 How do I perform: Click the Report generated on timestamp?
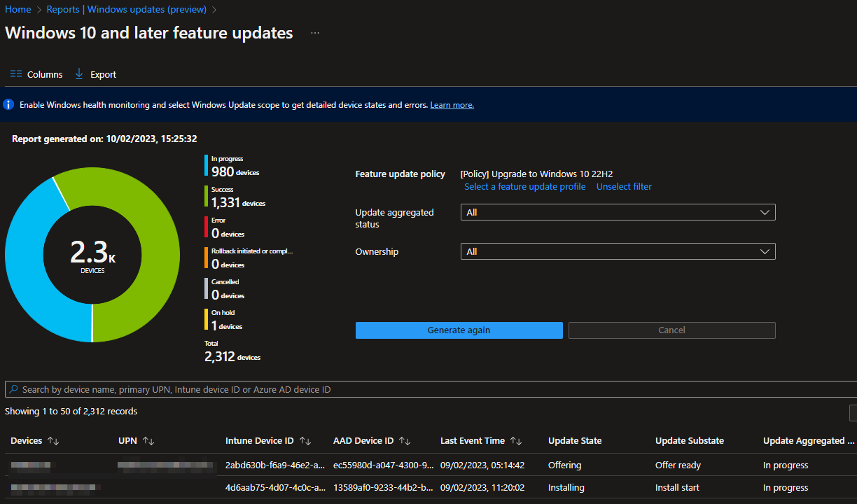[104, 139]
